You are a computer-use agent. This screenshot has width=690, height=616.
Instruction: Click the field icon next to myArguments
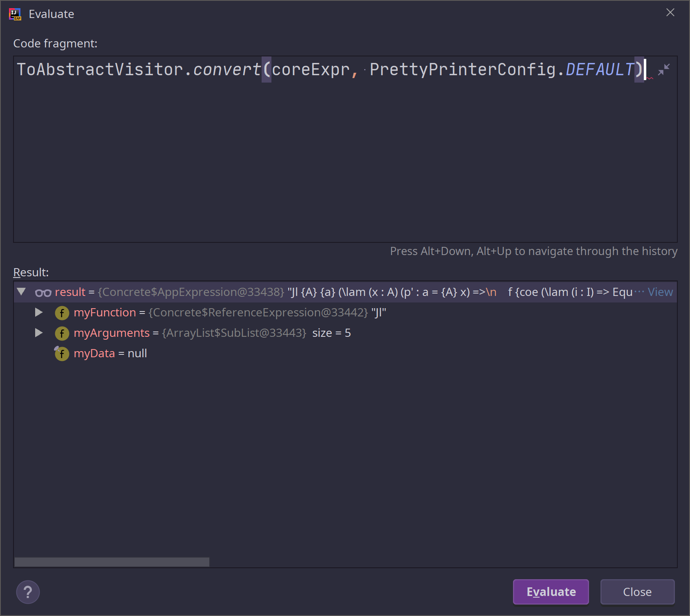coord(62,333)
